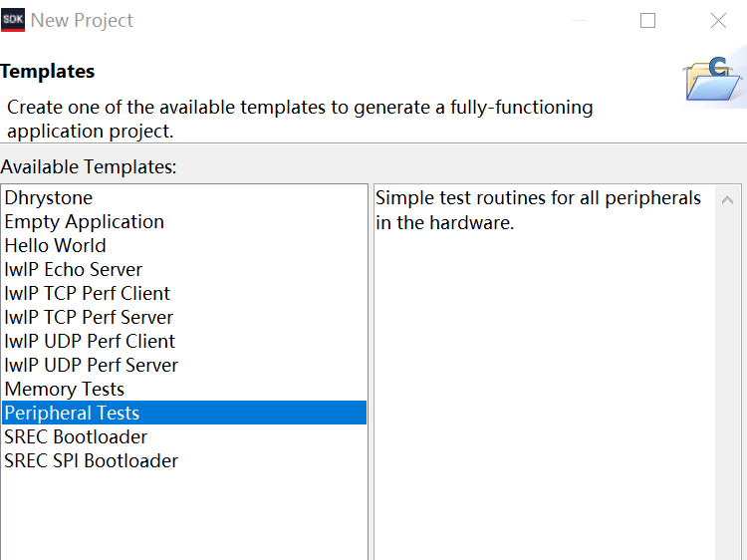The image size is (747, 560).
Task: Close the New Project dialog
Action: (718, 20)
